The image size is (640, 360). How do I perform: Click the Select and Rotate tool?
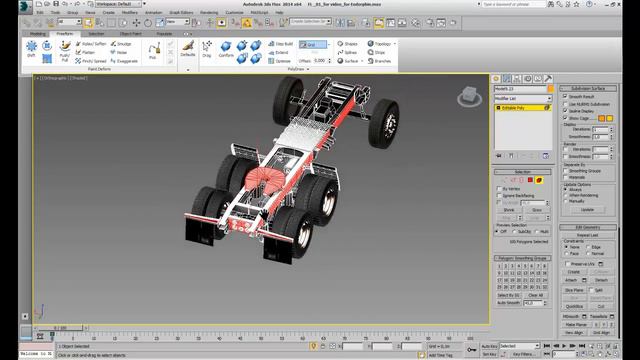coord(148,23)
